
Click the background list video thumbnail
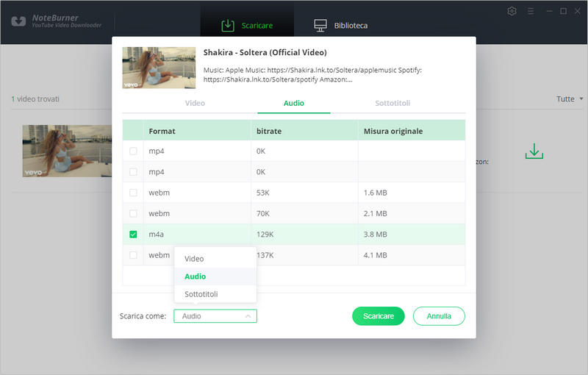pos(67,151)
